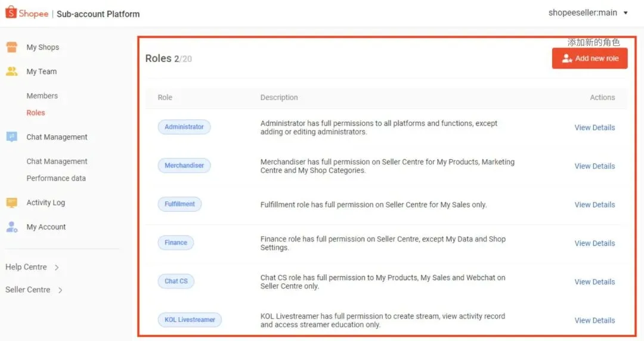
Task: Click the My Account person icon
Action: click(12, 227)
